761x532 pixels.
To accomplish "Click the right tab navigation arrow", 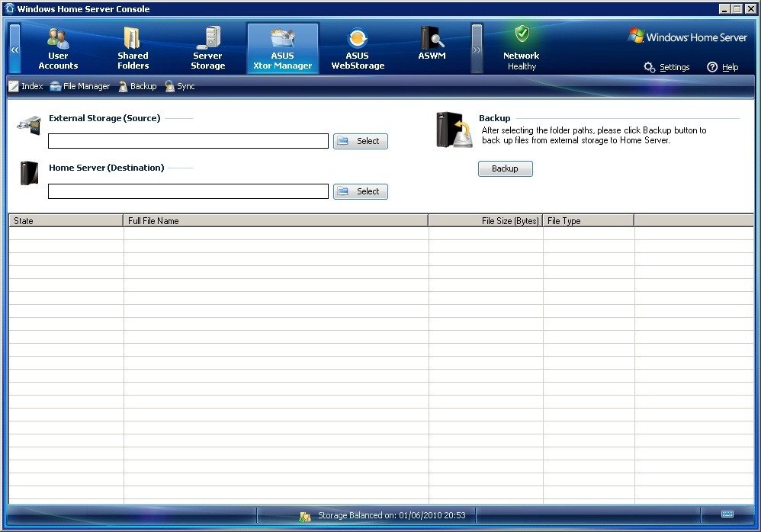I will 477,49.
